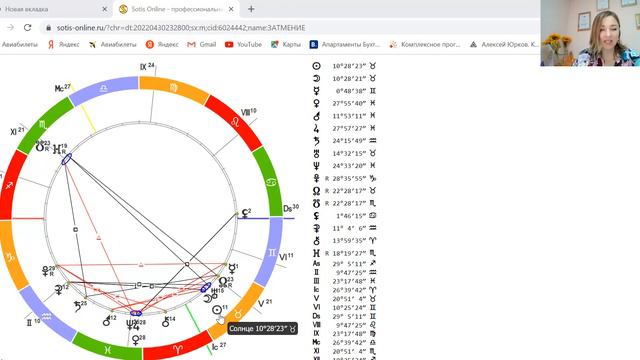Click the Scorpio sign segment on wheel
The width and height of the screenshot is (640, 360).
[44, 124]
